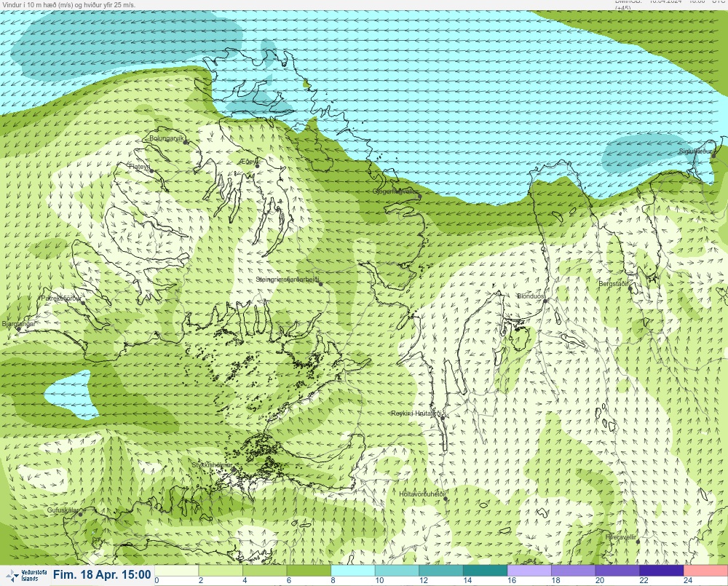Viewport: 728px width, 586px height.
Task: Pick the lavender legend swatch for 16–18 m/s
Action: click(x=529, y=570)
